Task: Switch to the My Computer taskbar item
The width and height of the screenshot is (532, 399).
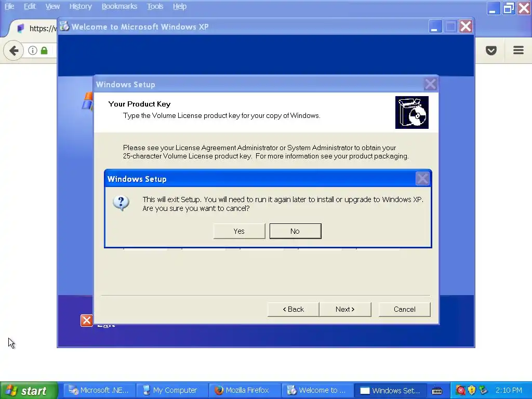Action: tap(171, 391)
